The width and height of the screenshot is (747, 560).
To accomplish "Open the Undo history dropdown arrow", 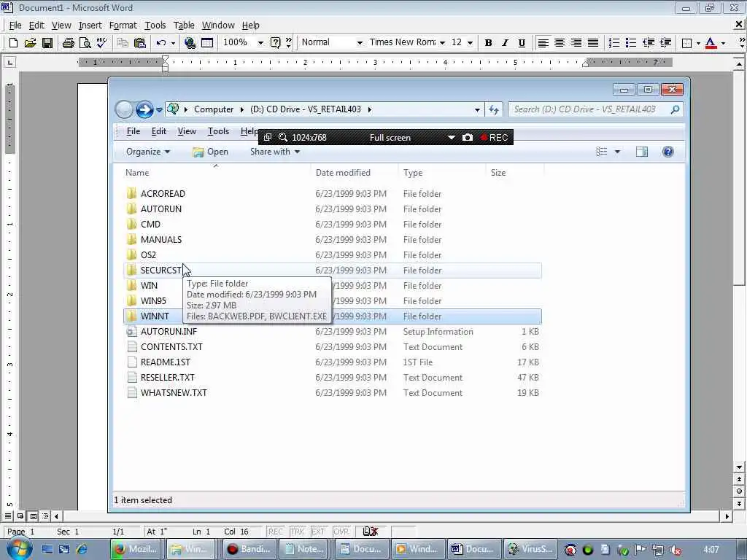I will (x=173, y=43).
